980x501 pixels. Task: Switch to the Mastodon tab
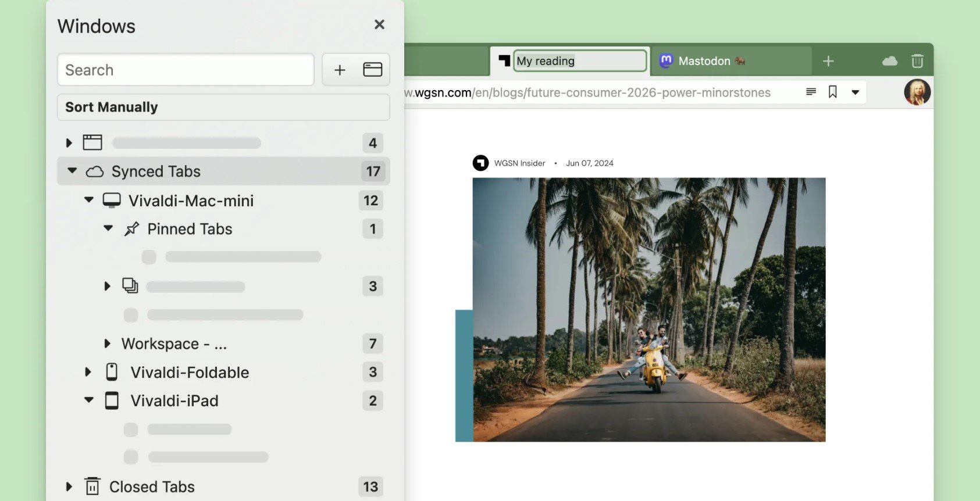pyautogui.click(x=731, y=61)
